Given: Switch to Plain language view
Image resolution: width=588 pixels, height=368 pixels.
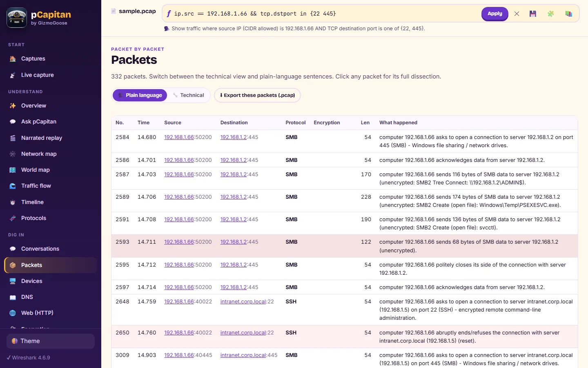Looking at the screenshot, I should pyautogui.click(x=140, y=95).
